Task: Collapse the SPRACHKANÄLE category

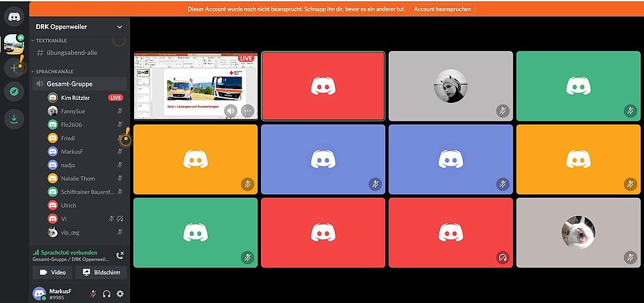Action: pos(52,72)
